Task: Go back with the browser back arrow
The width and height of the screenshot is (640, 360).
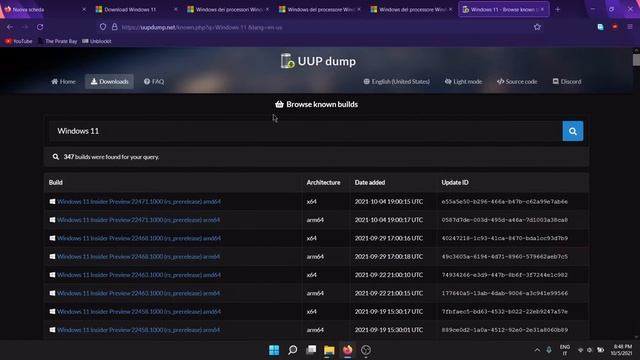Action: click(10, 27)
